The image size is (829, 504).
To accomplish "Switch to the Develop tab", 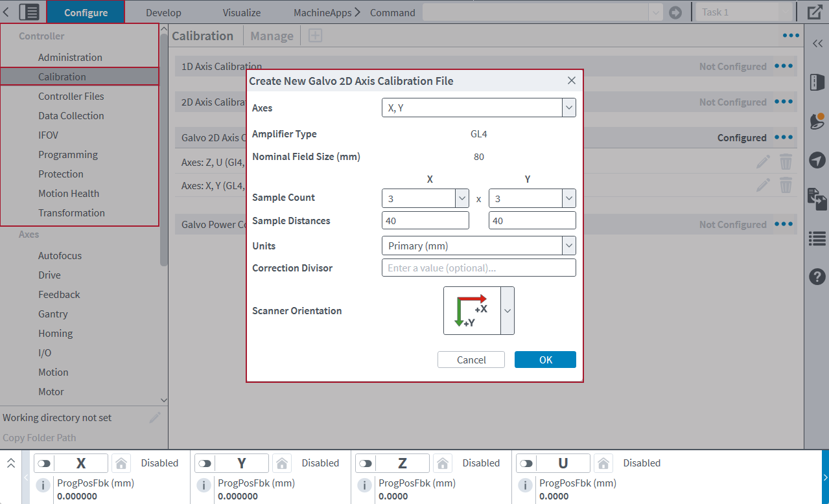I will point(163,12).
